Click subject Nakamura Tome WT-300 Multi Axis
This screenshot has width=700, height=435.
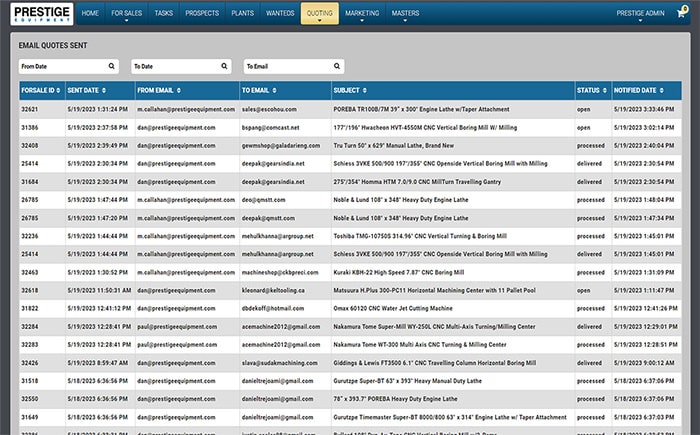pyautogui.click(x=420, y=345)
